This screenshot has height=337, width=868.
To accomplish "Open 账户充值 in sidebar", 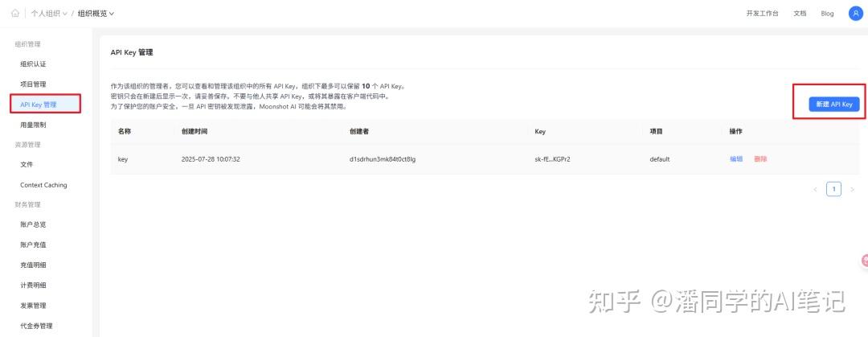I will click(33, 245).
